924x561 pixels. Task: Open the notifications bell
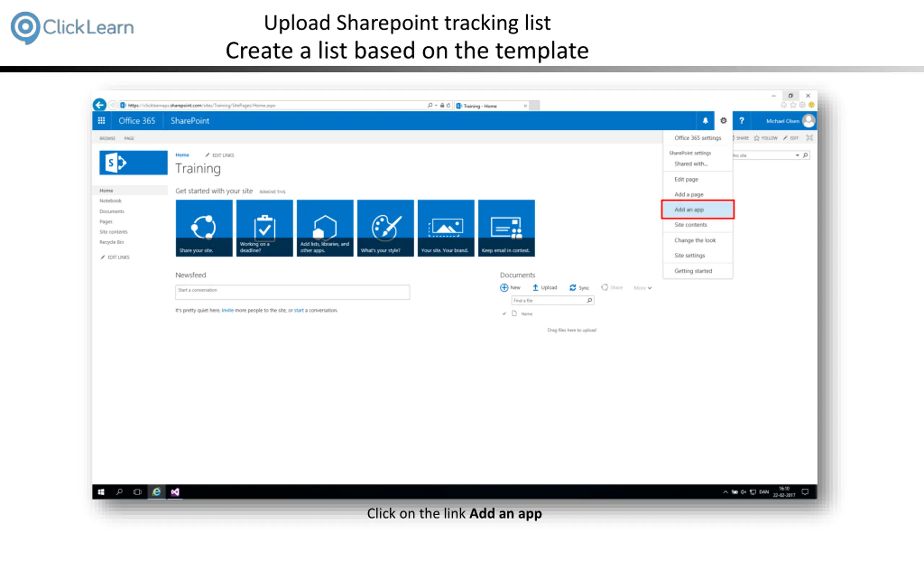pyautogui.click(x=705, y=121)
